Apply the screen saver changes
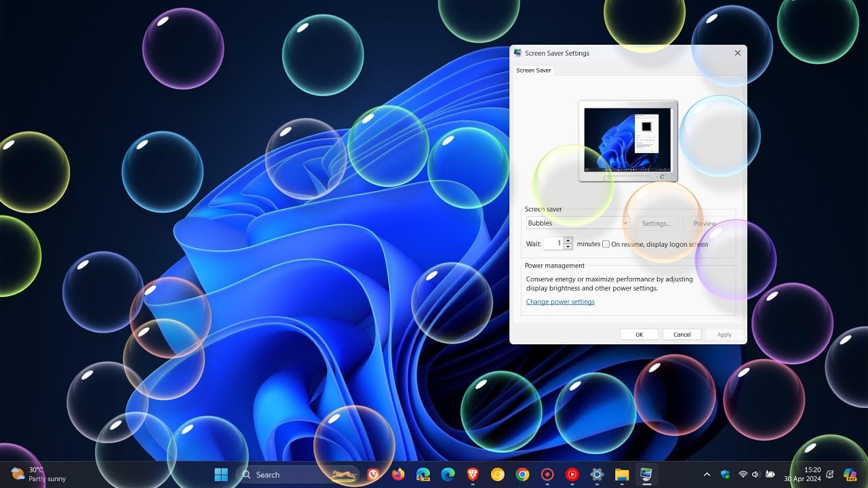Screen dimensions: 868x488 pyautogui.click(x=724, y=334)
